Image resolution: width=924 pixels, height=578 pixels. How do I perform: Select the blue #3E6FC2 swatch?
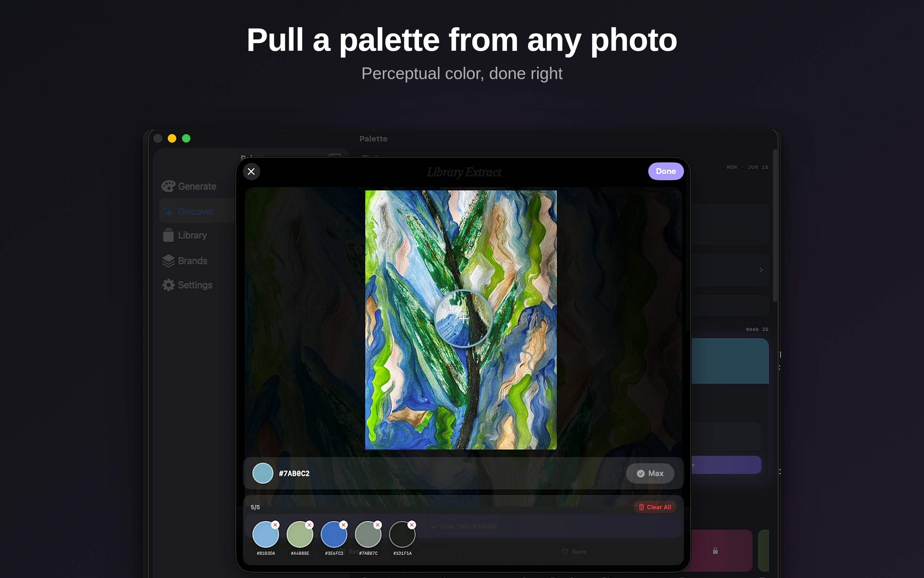[x=334, y=535]
